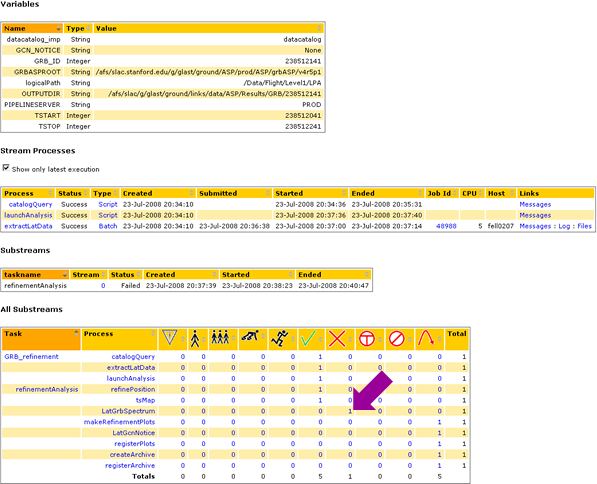
Task: Click the red circled T terminated icon
Action: (x=367, y=339)
